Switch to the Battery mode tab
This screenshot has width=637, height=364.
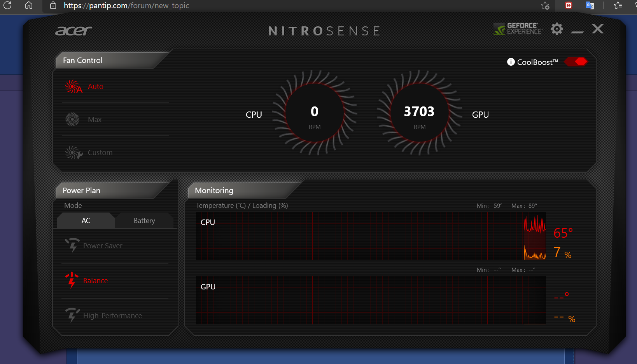(144, 220)
